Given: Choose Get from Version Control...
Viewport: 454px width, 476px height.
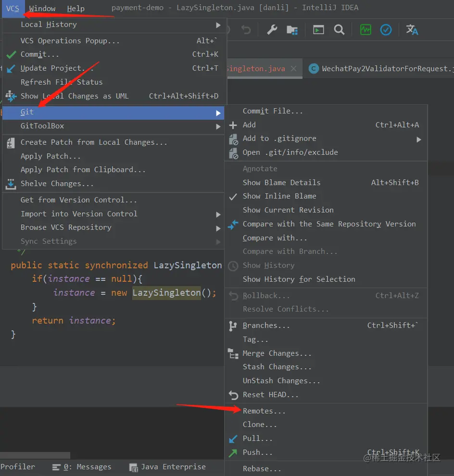Looking at the screenshot, I should (113, 200).
